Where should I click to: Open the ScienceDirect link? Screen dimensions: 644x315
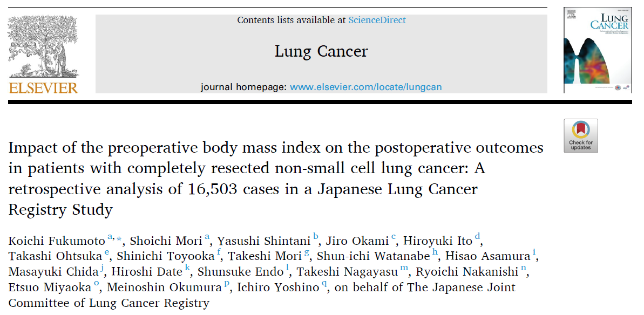click(x=377, y=19)
